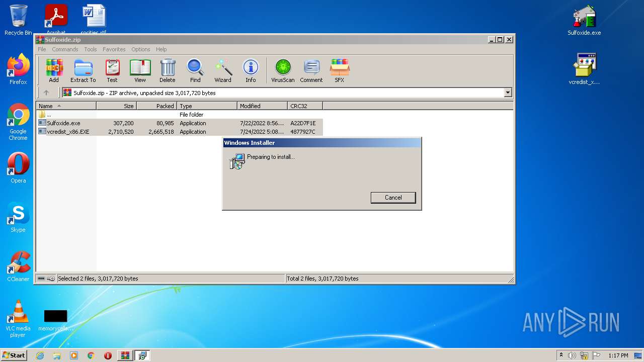Click the volume icon in system tray
The height and width of the screenshot is (362, 644).
(572, 355)
